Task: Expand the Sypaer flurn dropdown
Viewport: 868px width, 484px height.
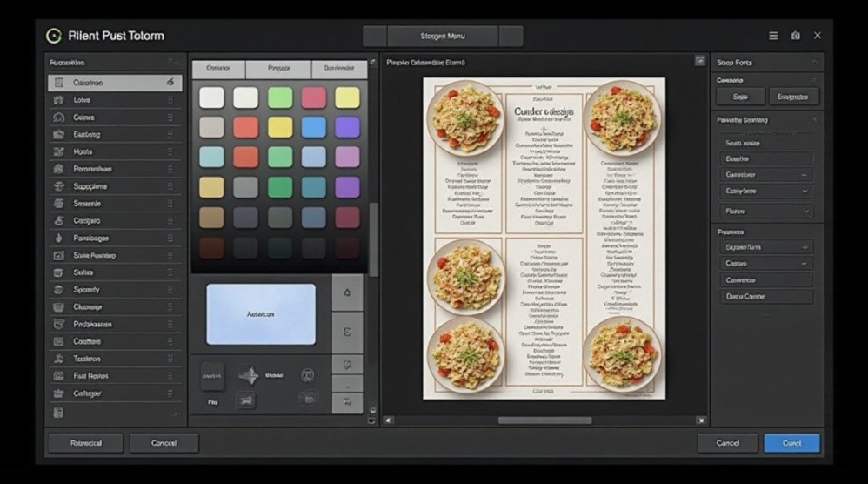Action: pyautogui.click(x=766, y=247)
